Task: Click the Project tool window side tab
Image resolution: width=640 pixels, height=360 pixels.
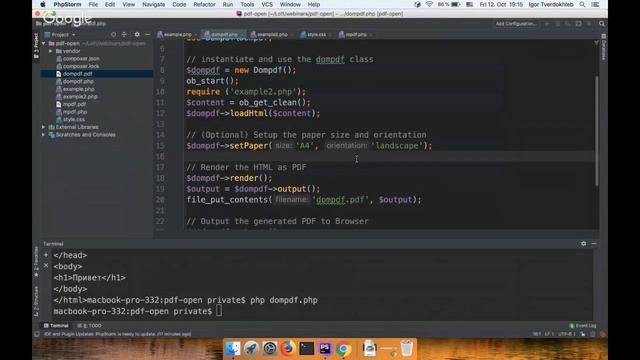Action: [x=36, y=45]
